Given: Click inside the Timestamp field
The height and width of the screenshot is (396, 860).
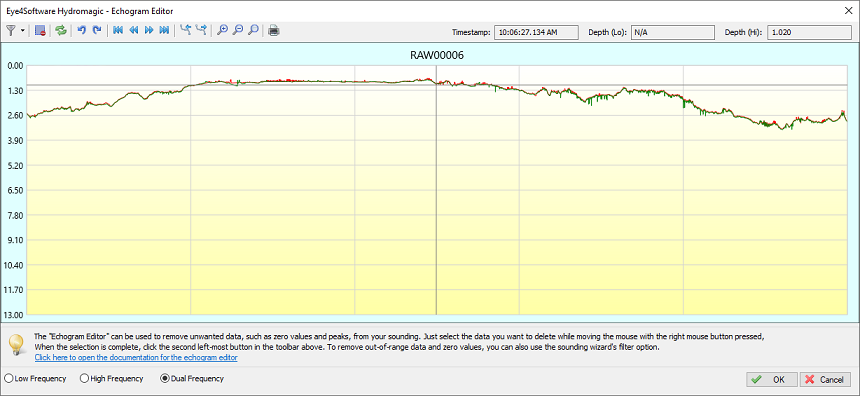Looking at the screenshot, I should coord(536,32).
